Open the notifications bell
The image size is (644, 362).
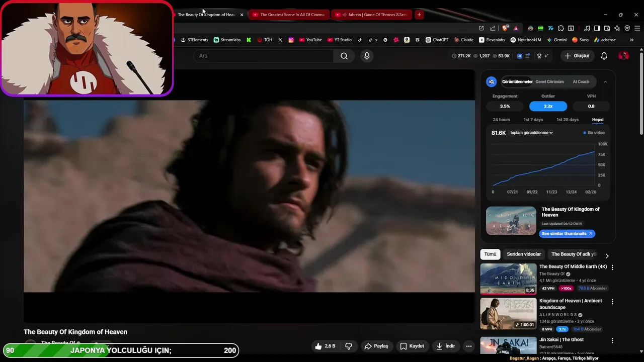[x=604, y=56]
